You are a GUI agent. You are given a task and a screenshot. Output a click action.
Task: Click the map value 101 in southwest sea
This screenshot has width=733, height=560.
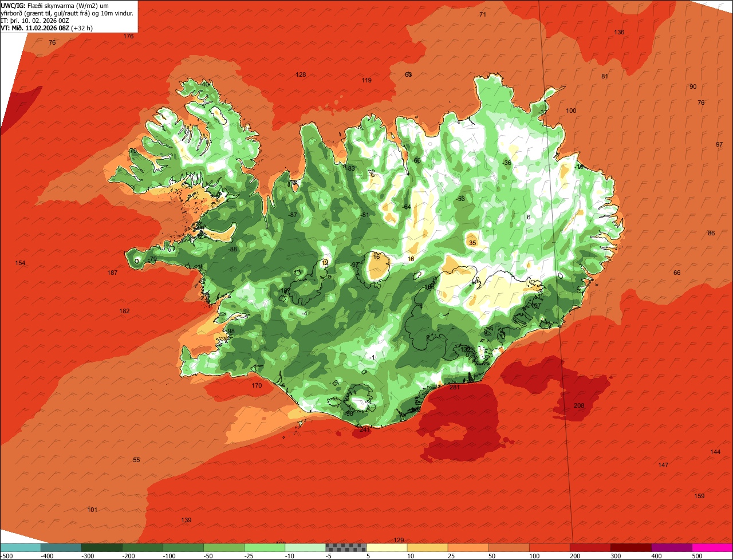click(x=92, y=510)
